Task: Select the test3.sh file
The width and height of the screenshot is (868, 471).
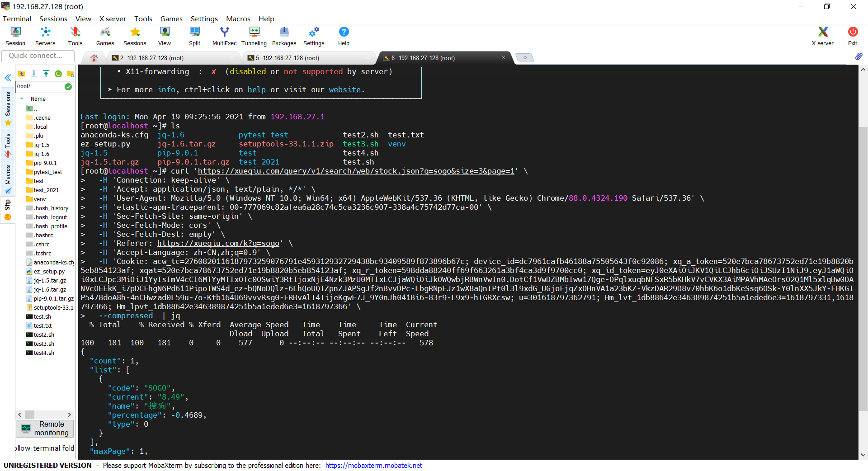Action: [40, 344]
